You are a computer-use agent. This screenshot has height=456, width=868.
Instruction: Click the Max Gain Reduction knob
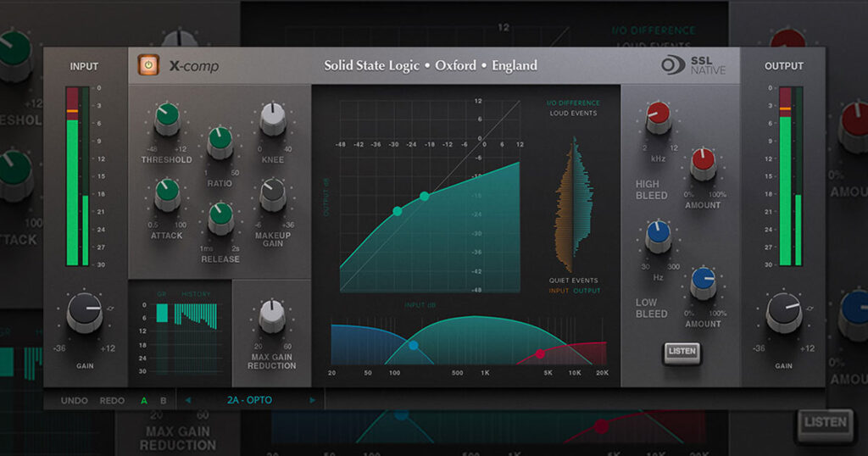(272, 316)
